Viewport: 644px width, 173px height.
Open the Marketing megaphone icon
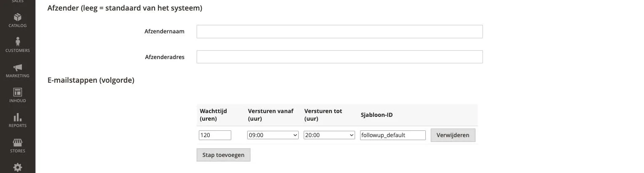(18, 68)
